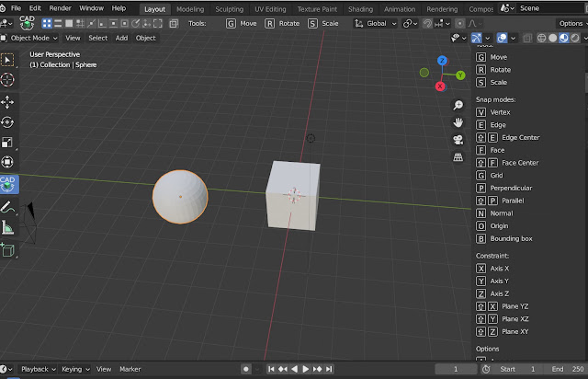Click the blue Z axis gizmo
This screenshot has width=588, height=379.
[x=442, y=61]
